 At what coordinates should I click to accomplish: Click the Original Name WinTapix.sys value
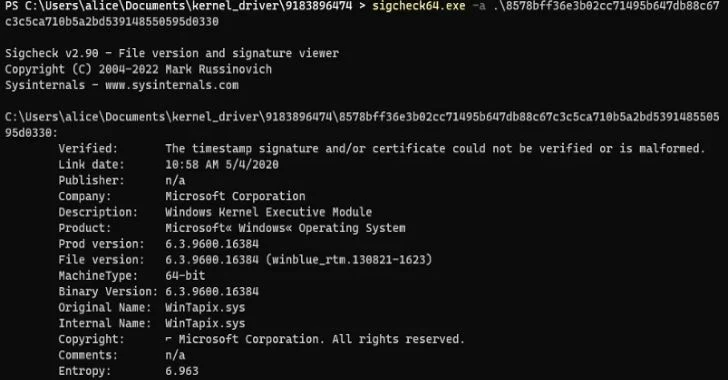pyautogui.click(x=205, y=308)
